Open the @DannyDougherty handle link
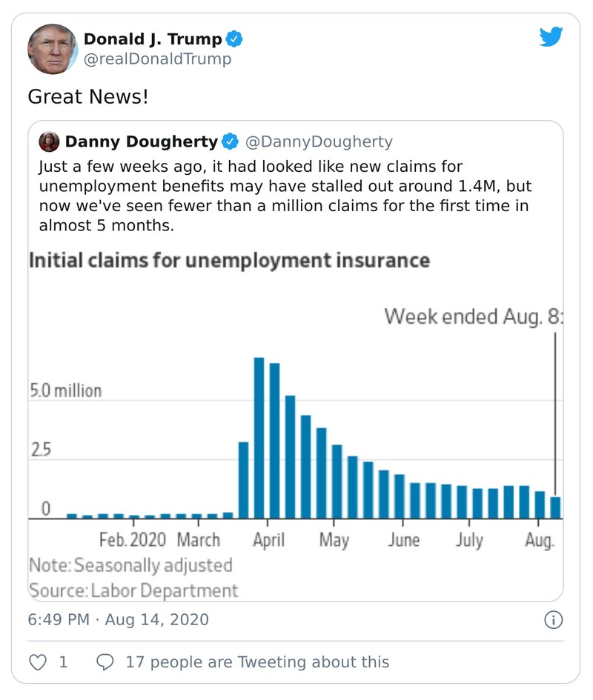This screenshot has width=593, height=700. point(319,141)
